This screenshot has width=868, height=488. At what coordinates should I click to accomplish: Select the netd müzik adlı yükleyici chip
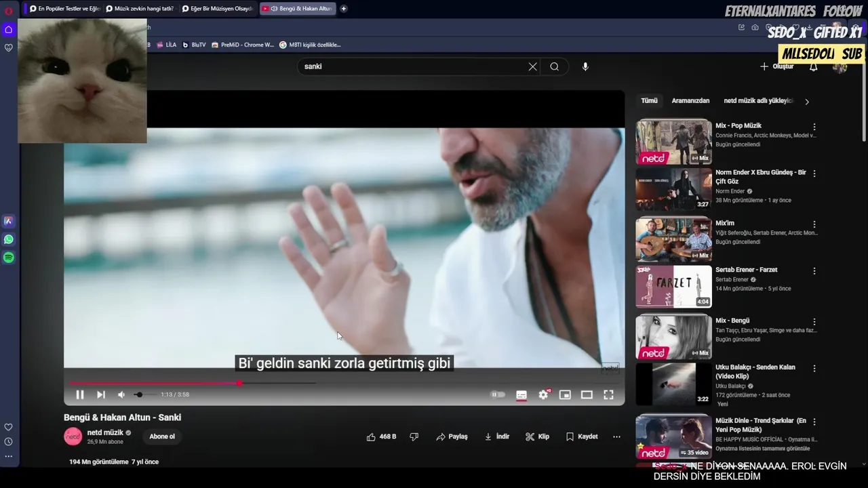758,101
